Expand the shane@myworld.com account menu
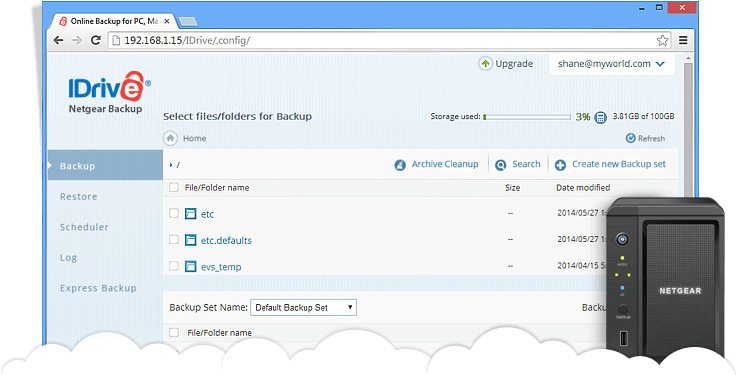 point(612,64)
